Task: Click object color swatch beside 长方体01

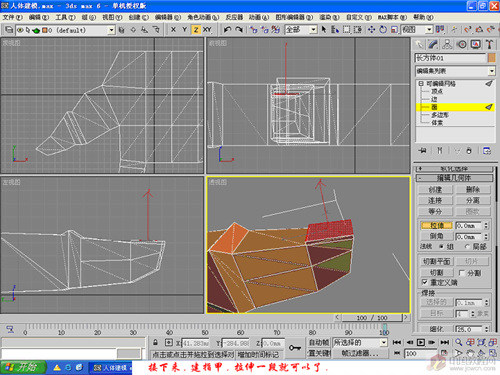Action: pos(492,58)
